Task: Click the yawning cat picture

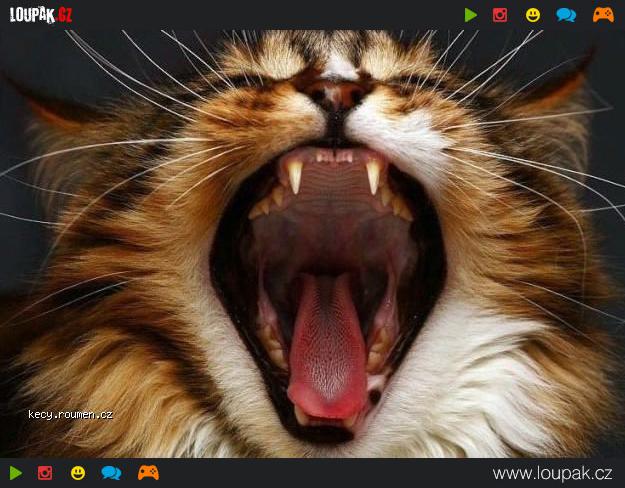Action: [312, 243]
